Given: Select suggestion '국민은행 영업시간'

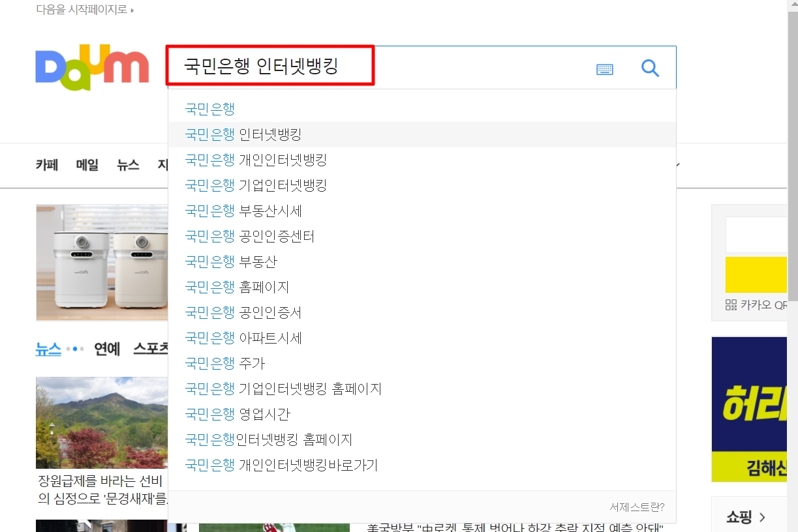Looking at the screenshot, I should [422, 414].
